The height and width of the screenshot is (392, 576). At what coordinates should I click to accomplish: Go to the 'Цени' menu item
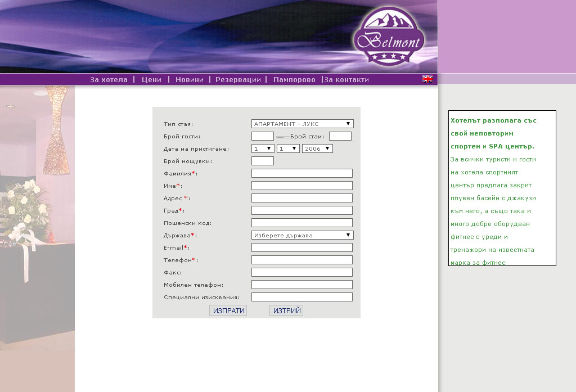pyautogui.click(x=151, y=80)
